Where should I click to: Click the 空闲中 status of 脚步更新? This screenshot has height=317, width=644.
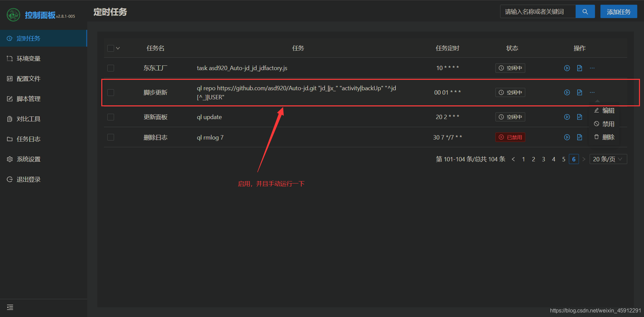510,93
